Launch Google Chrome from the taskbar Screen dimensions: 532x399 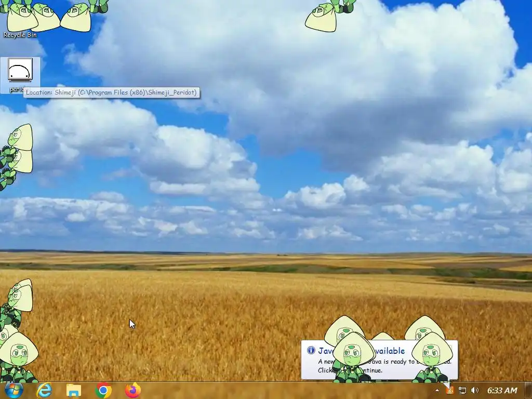103,391
